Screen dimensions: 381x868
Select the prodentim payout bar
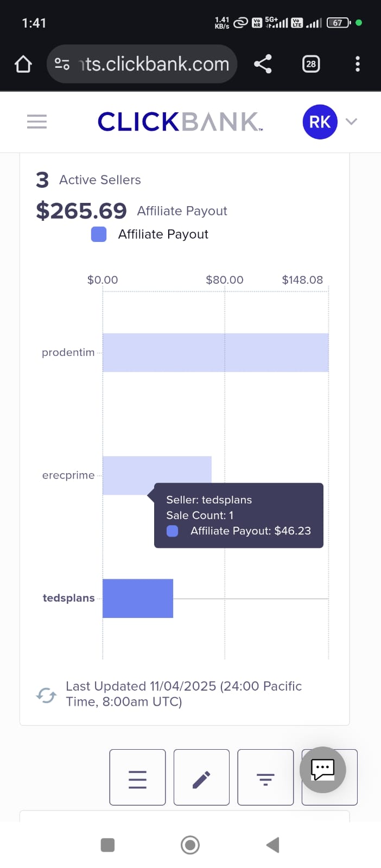coord(215,353)
